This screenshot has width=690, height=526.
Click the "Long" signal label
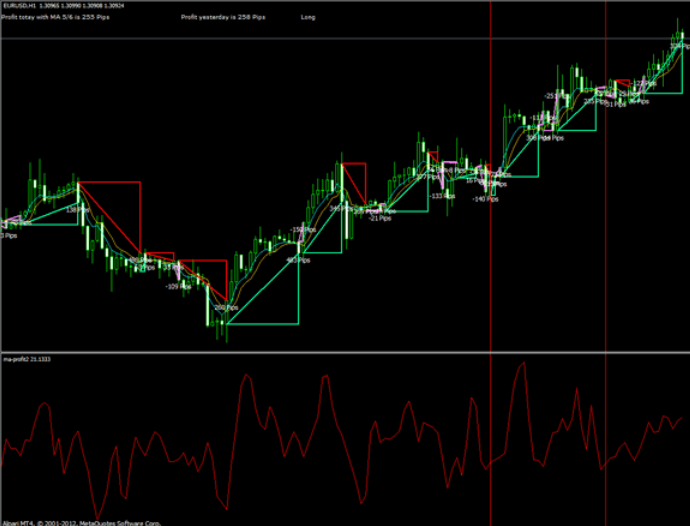click(308, 18)
